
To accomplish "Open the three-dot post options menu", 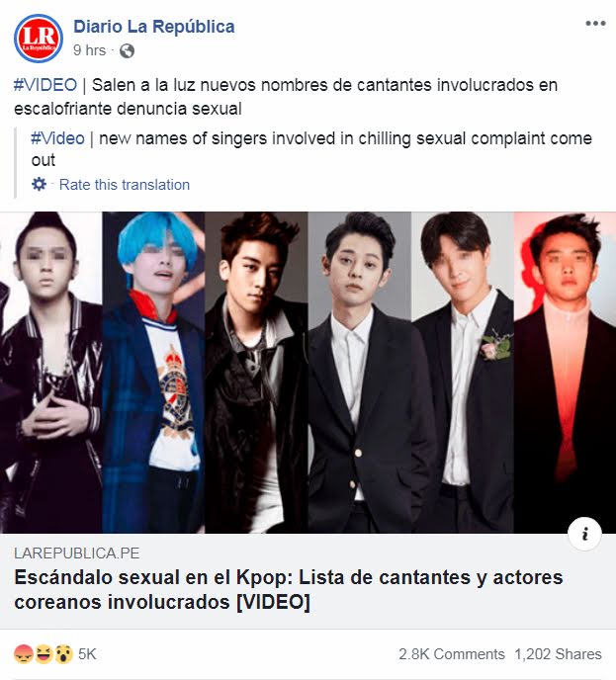I will tap(595, 24).
